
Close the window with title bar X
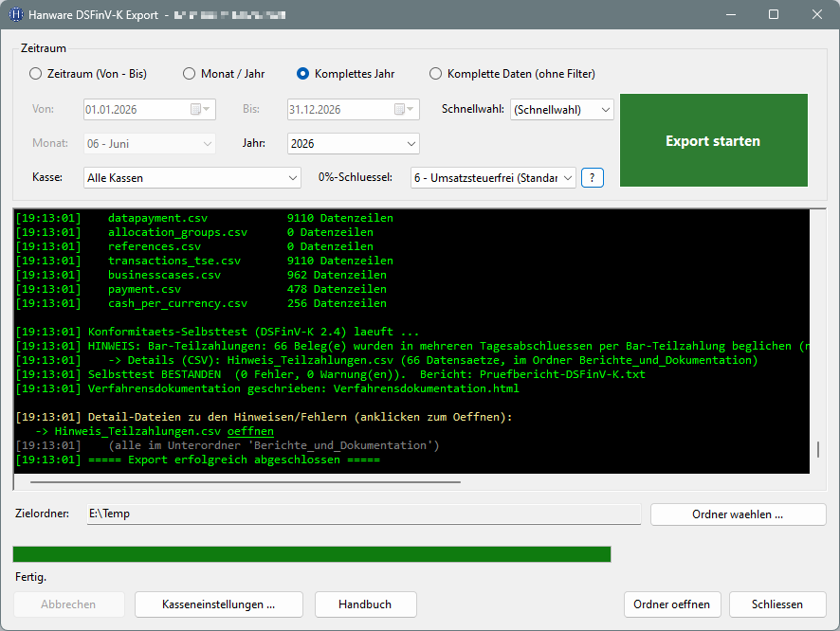click(x=817, y=14)
